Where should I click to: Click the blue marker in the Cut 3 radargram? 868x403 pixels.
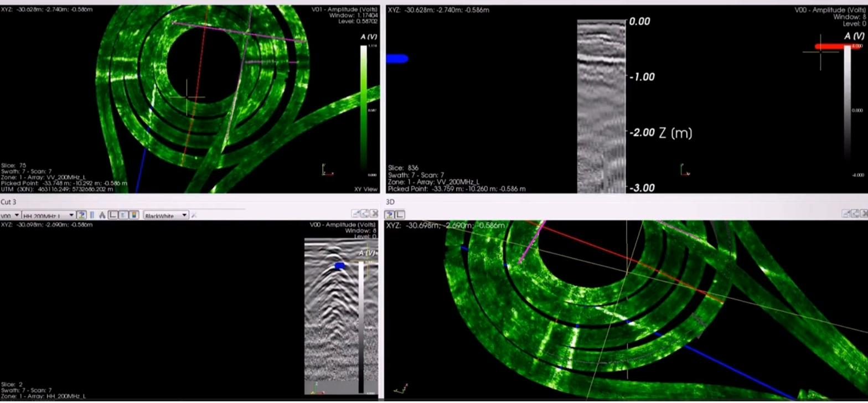tap(340, 266)
